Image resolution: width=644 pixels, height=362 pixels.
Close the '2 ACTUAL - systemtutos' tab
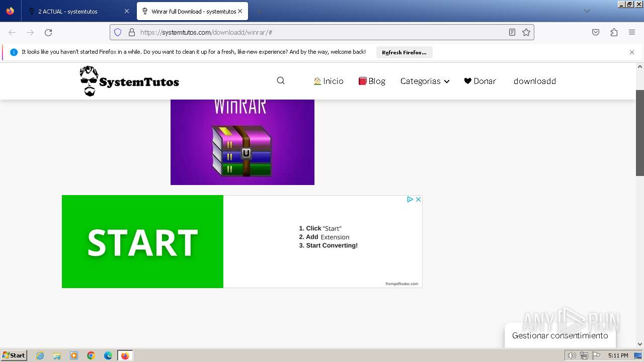(126, 11)
